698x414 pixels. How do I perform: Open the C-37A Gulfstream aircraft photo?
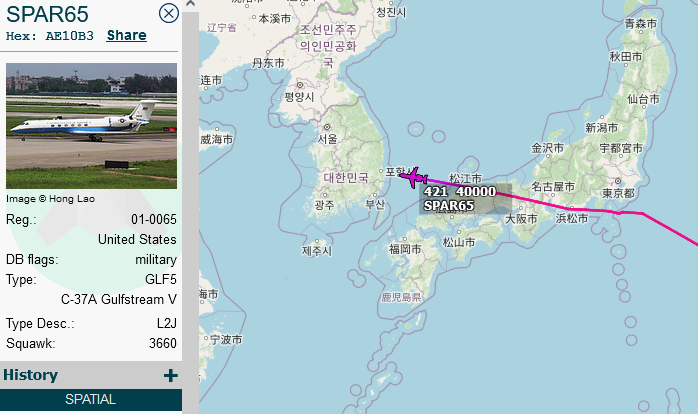click(x=91, y=126)
